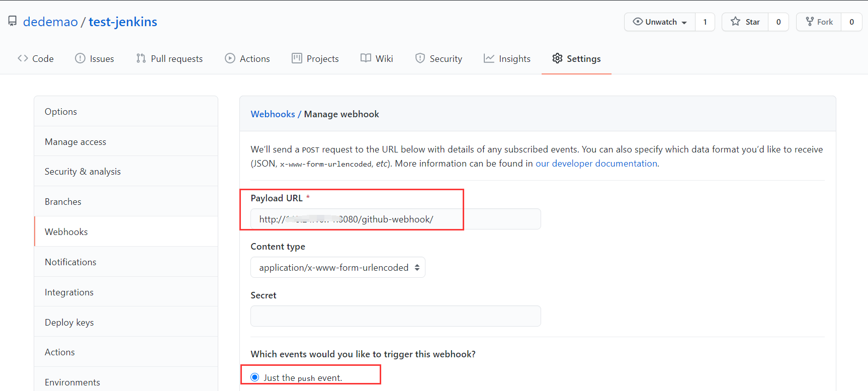Click the Issues circle-exclamation icon
The height and width of the screenshot is (391, 868).
click(80, 58)
